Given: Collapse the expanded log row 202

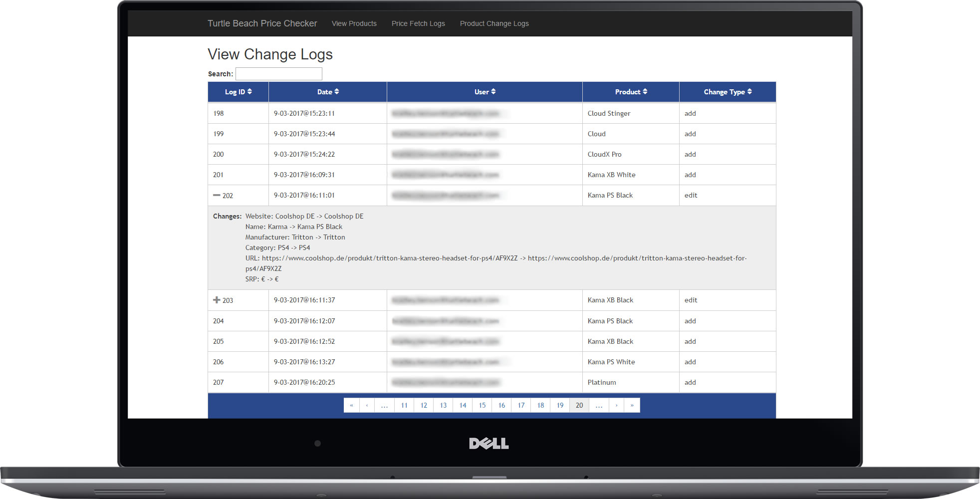Looking at the screenshot, I should 217,196.
